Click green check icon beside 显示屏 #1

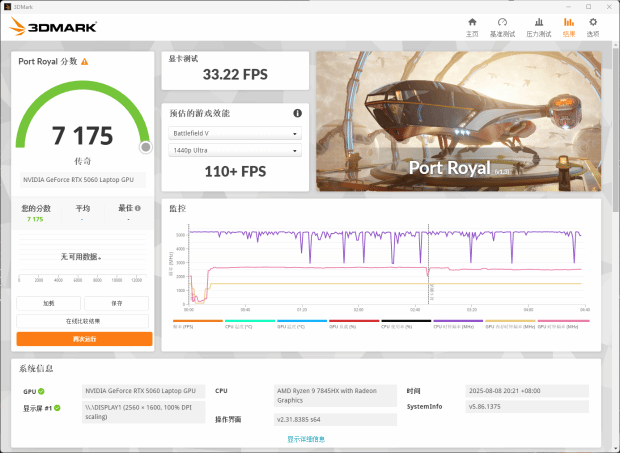(59, 408)
